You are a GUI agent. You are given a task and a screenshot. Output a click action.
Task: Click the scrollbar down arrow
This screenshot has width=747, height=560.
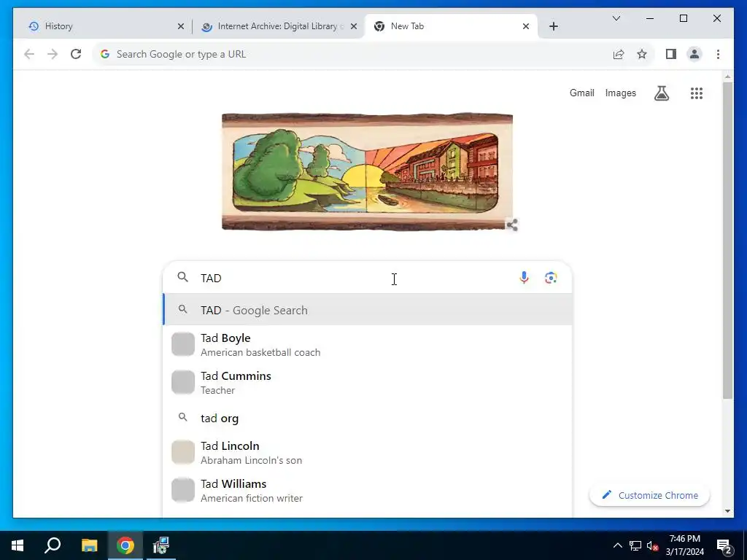click(x=727, y=511)
